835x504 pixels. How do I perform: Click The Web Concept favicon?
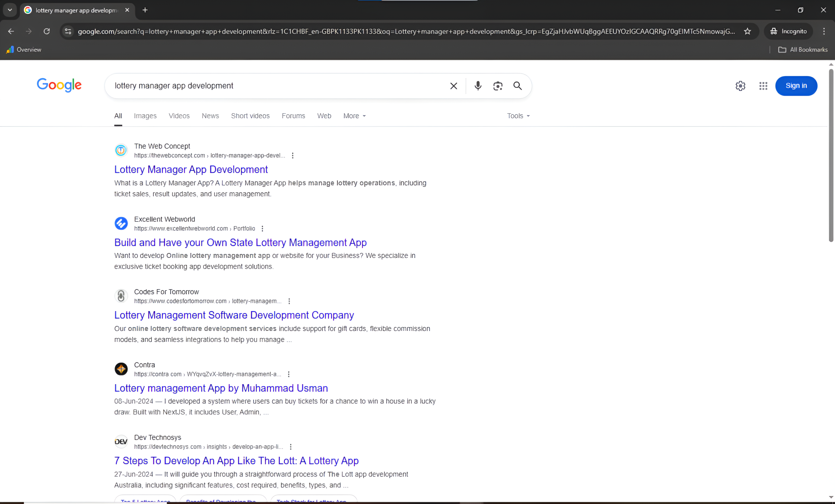[121, 150]
